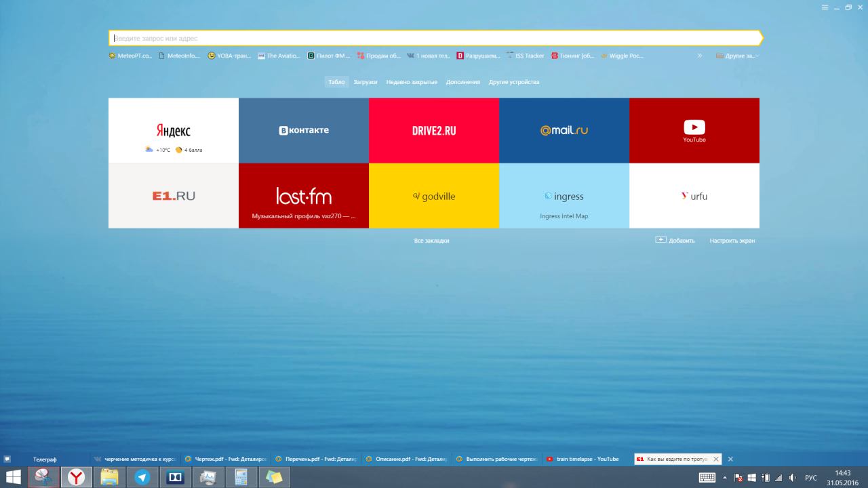Open Telegram from the taskbar
Screen dimensions: 868x488
click(x=142, y=477)
